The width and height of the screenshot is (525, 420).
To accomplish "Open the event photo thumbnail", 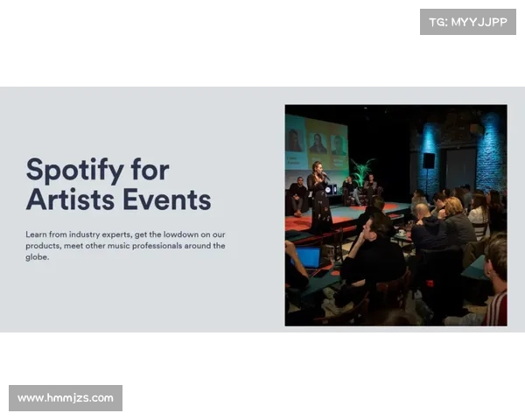I will (395, 215).
